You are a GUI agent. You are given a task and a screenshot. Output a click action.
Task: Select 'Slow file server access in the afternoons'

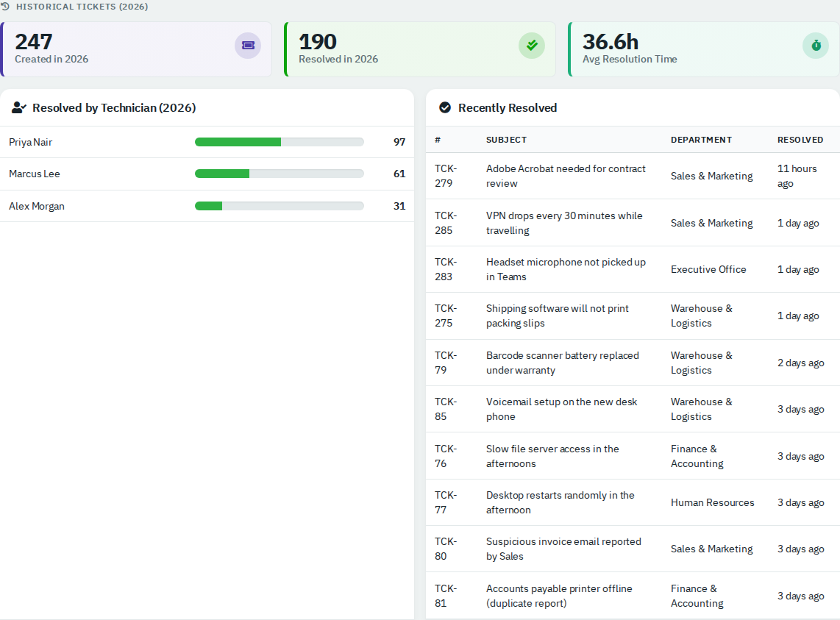tap(552, 456)
